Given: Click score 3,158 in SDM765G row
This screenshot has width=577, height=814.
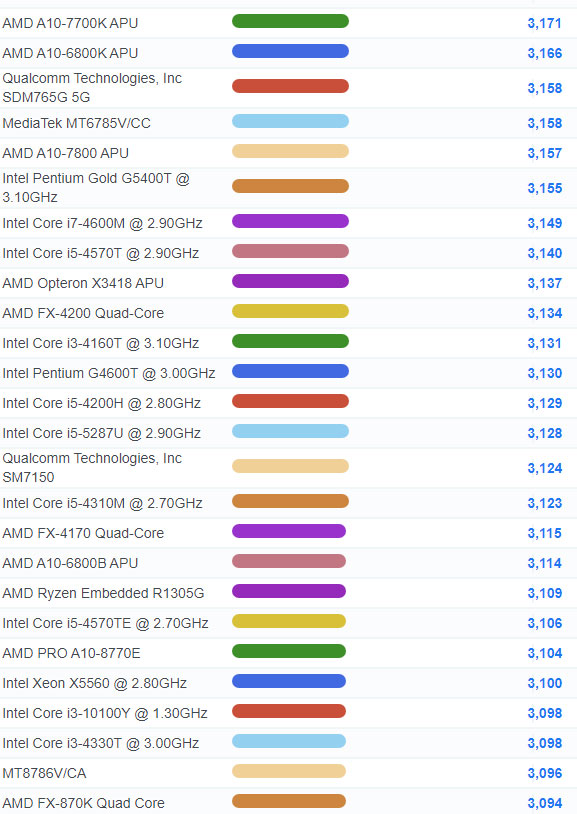Looking at the screenshot, I should pyautogui.click(x=544, y=88).
